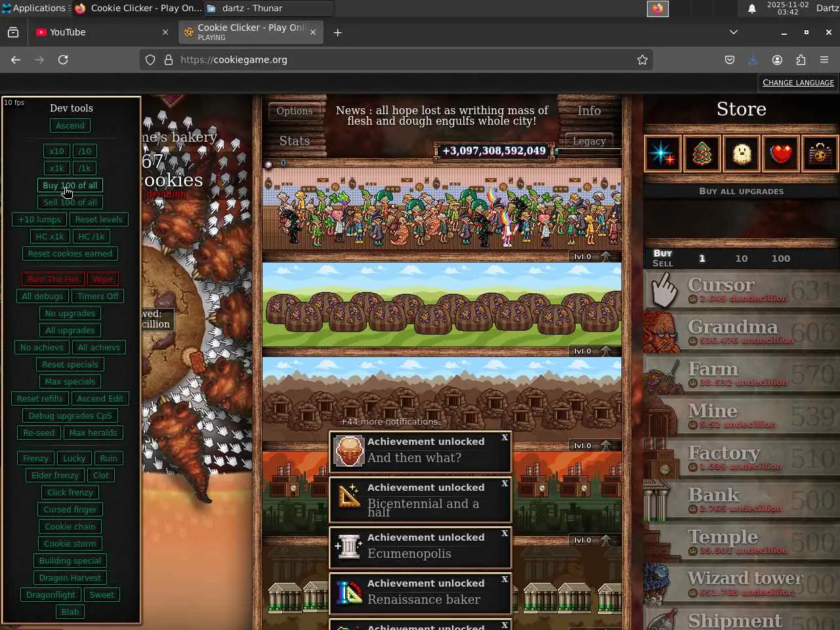840x630 pixels.
Task: Switch store mode to Sell
Action: 663,263
